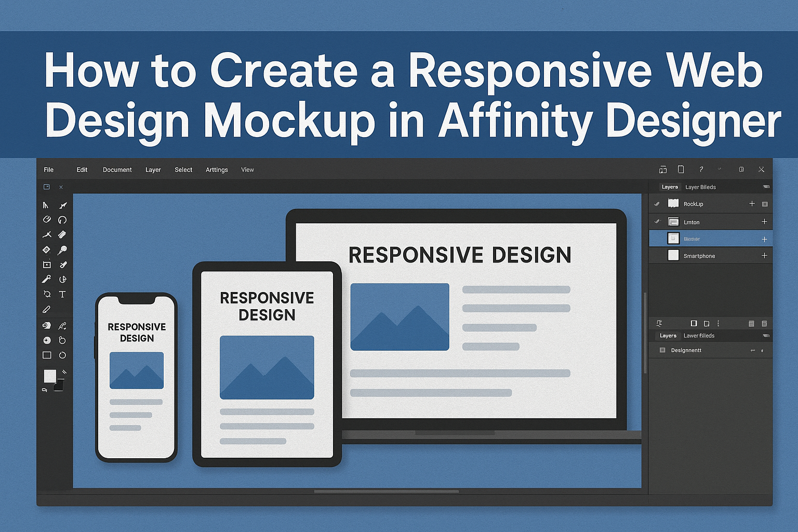798x532 pixels.
Task: Open the Document menu
Action: (117, 170)
